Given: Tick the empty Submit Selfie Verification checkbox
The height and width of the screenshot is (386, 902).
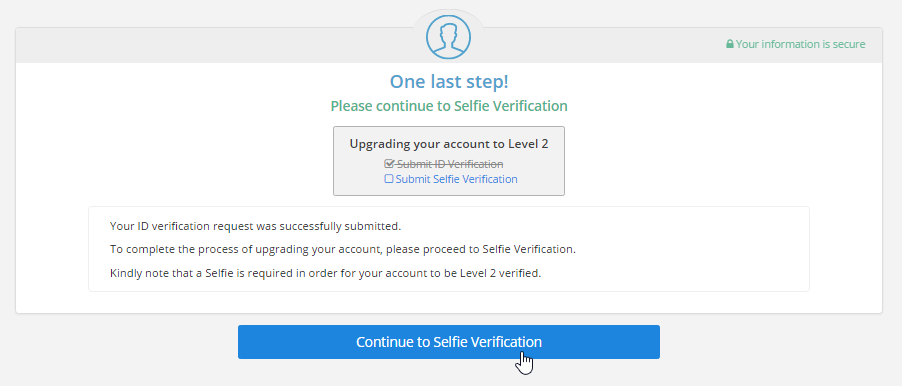Looking at the screenshot, I should point(389,179).
